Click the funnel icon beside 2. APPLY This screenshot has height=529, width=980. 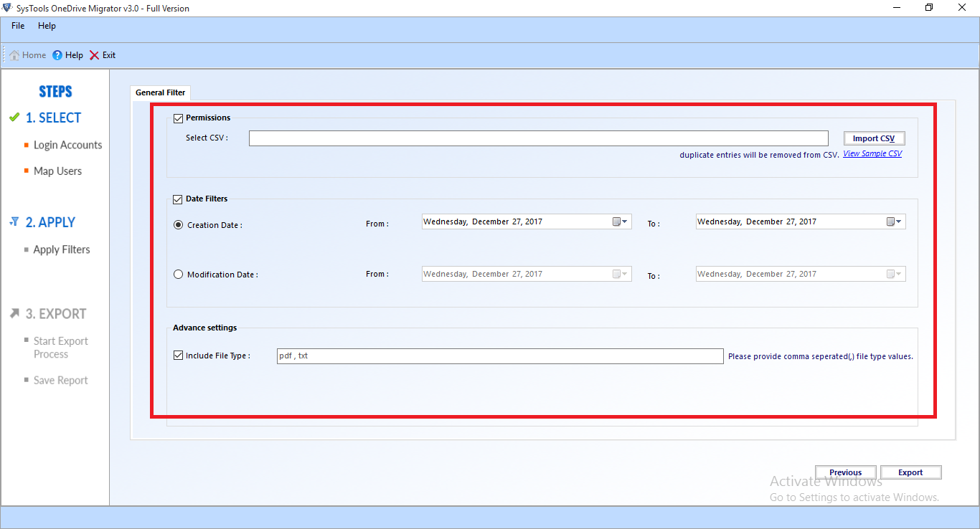click(14, 222)
